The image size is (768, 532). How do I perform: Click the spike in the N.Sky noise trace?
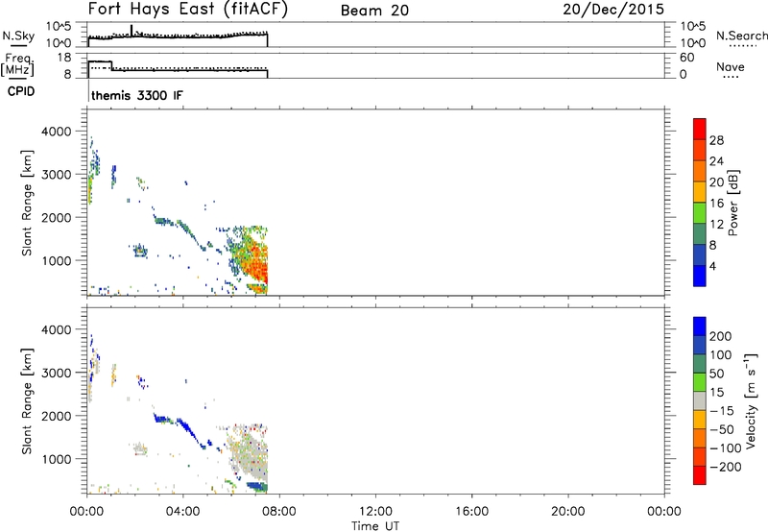pos(132,30)
